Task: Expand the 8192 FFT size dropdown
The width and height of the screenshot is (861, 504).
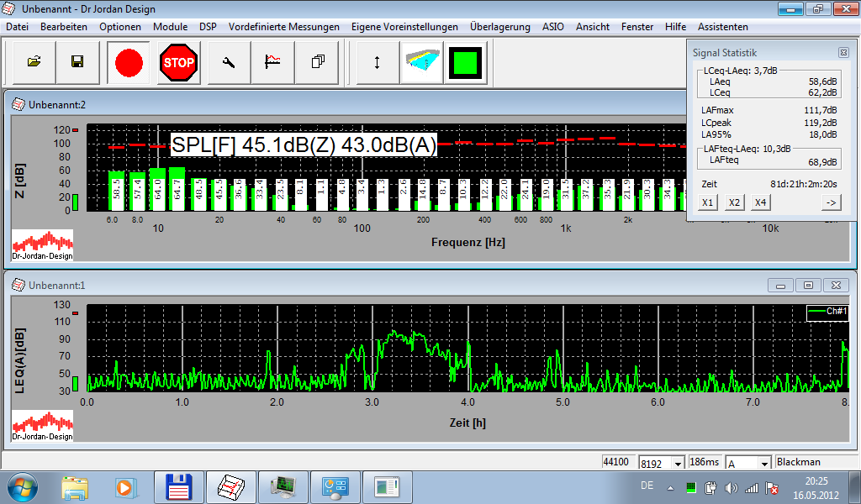Action: pos(679,464)
